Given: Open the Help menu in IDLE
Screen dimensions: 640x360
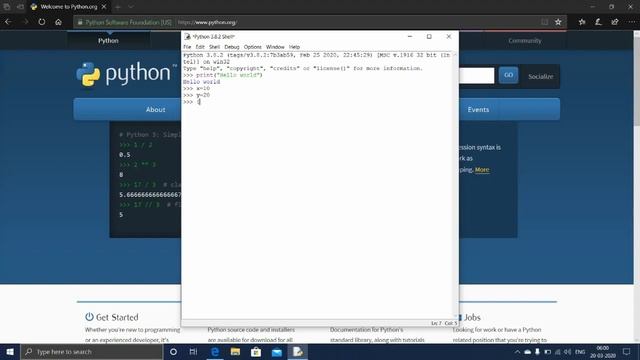Looking at the screenshot, I should (x=294, y=47).
